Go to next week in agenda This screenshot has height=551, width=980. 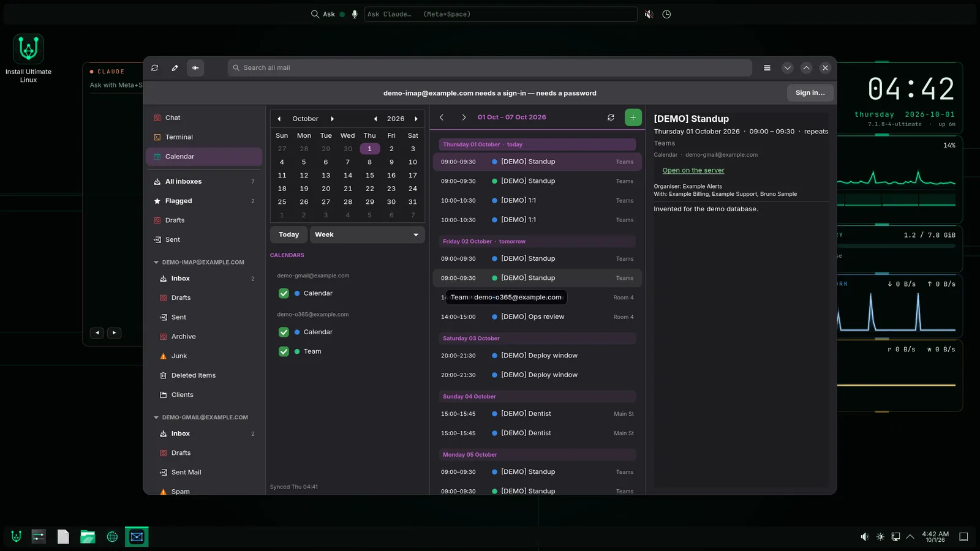pos(464,118)
